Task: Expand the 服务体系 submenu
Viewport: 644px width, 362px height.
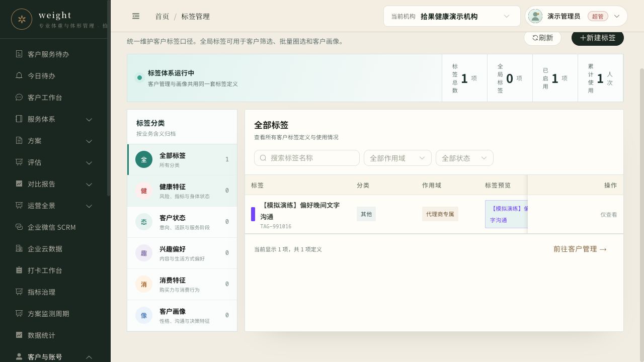Action: coord(89,119)
